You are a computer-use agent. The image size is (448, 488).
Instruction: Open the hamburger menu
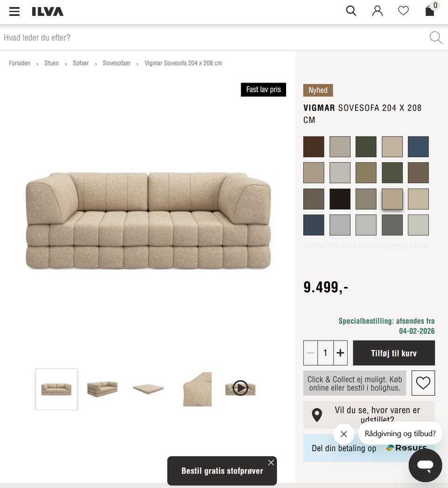click(14, 12)
